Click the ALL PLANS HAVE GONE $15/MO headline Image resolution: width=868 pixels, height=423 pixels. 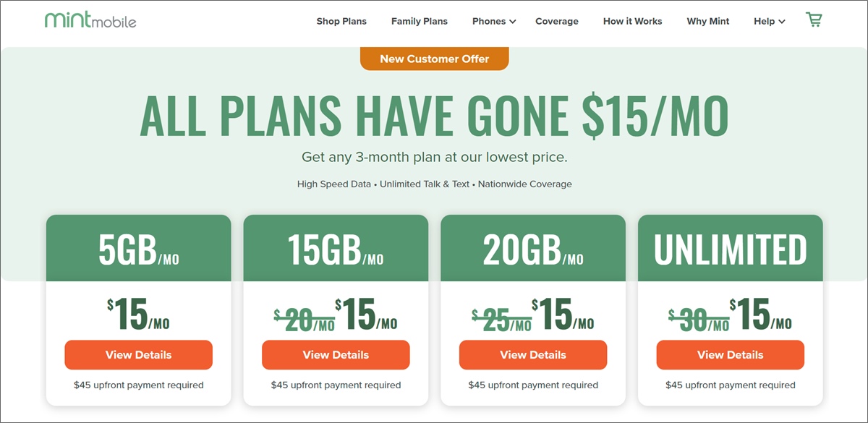point(434,116)
